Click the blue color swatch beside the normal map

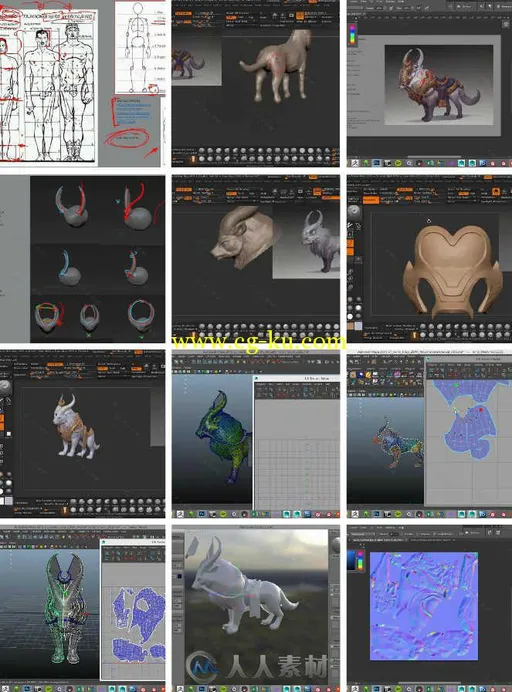pos(351,560)
